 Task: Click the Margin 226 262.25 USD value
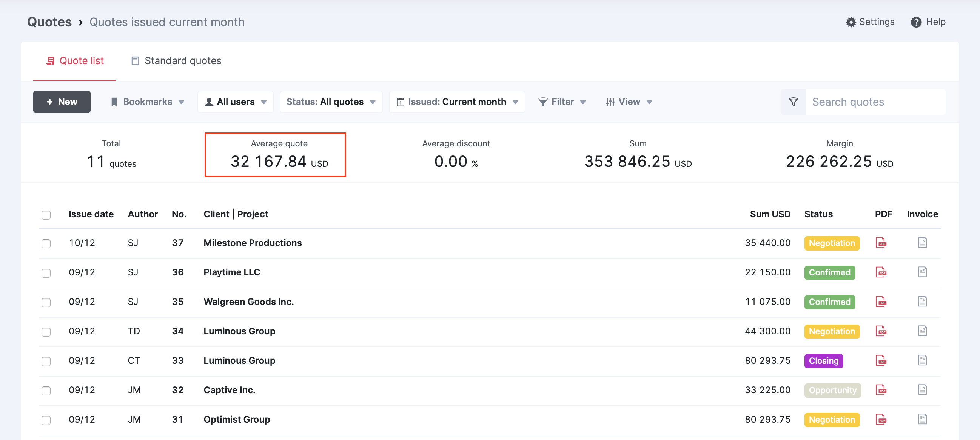click(840, 162)
